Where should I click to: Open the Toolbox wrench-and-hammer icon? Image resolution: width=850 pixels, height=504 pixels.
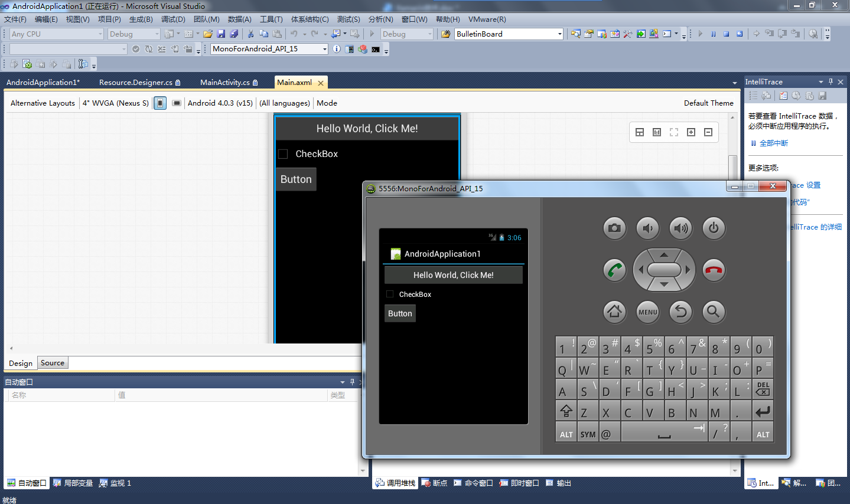pos(627,34)
